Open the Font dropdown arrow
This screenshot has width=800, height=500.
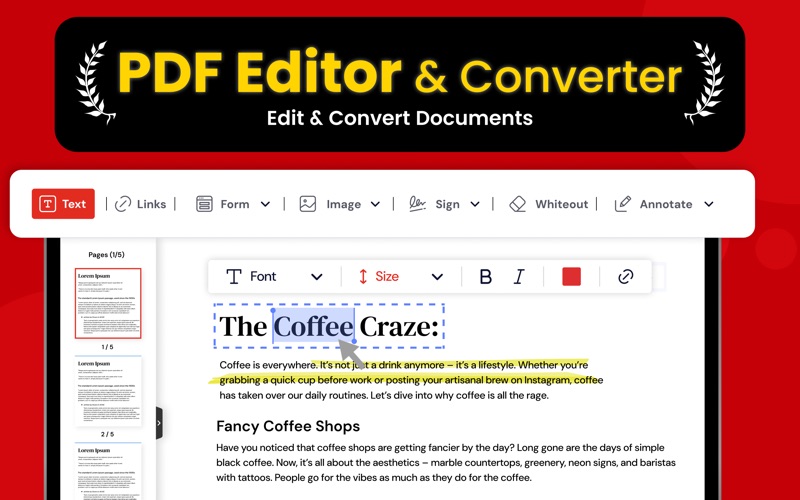click(317, 277)
